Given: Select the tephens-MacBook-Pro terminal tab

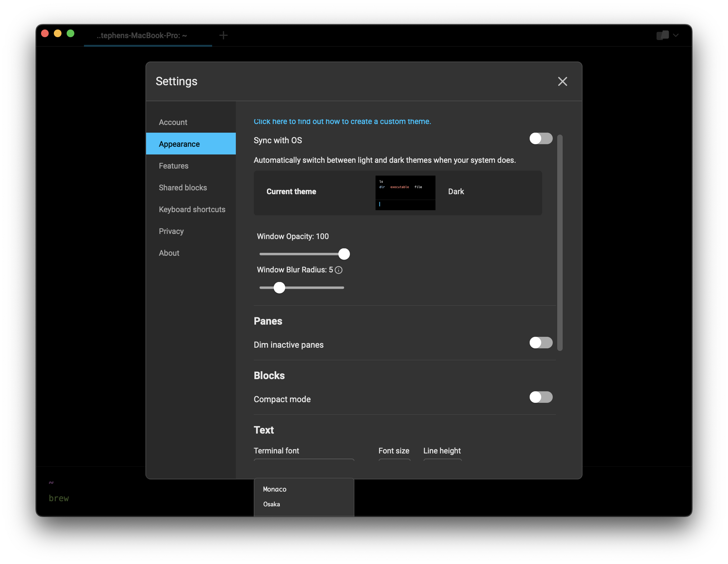Looking at the screenshot, I should (x=148, y=35).
